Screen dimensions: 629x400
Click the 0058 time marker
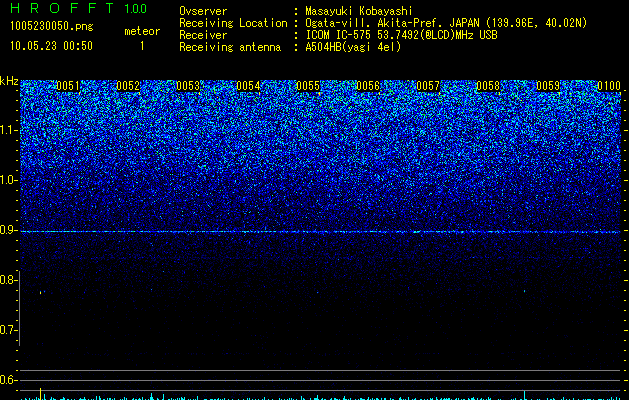tap(488, 86)
